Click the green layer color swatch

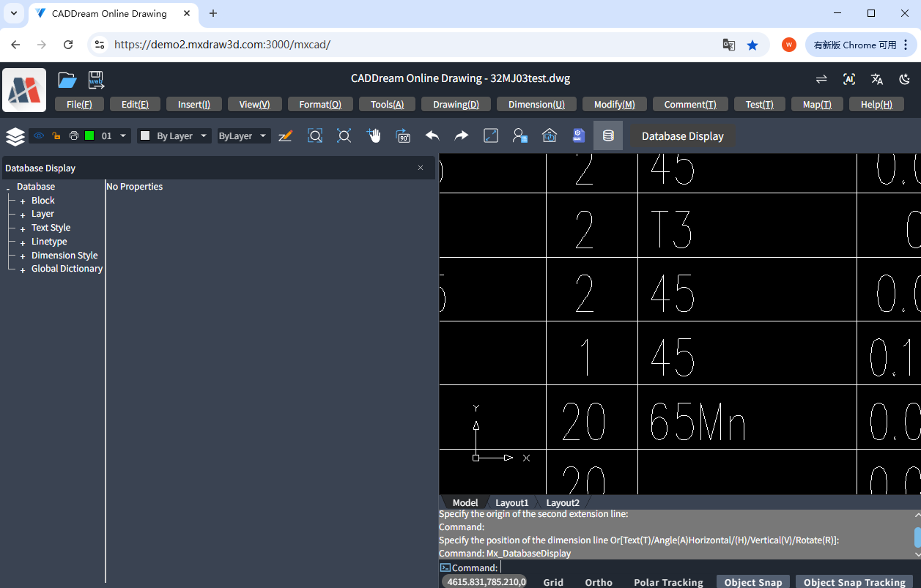pyautogui.click(x=89, y=135)
